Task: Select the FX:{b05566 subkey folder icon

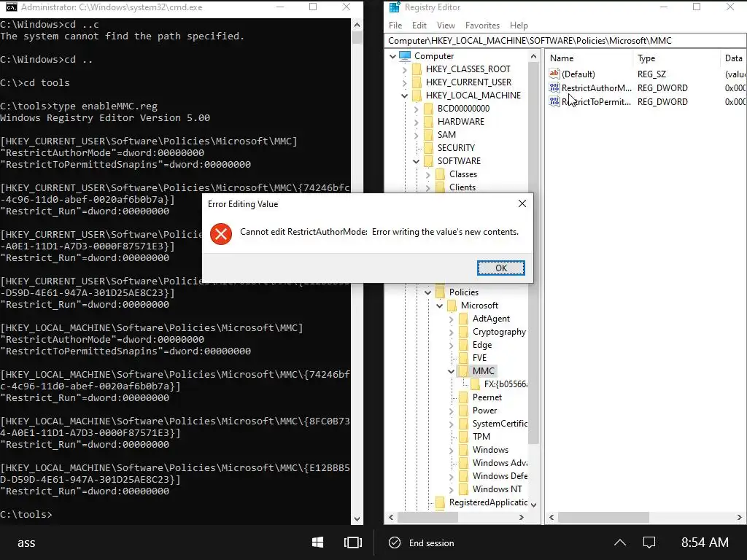Action: (476, 384)
